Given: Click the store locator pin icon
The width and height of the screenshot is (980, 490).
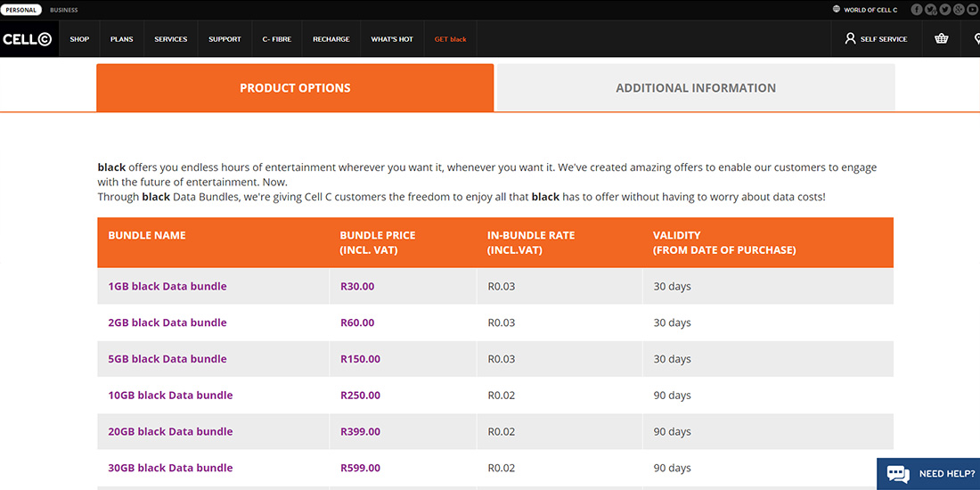Looking at the screenshot, I should coord(976,38).
